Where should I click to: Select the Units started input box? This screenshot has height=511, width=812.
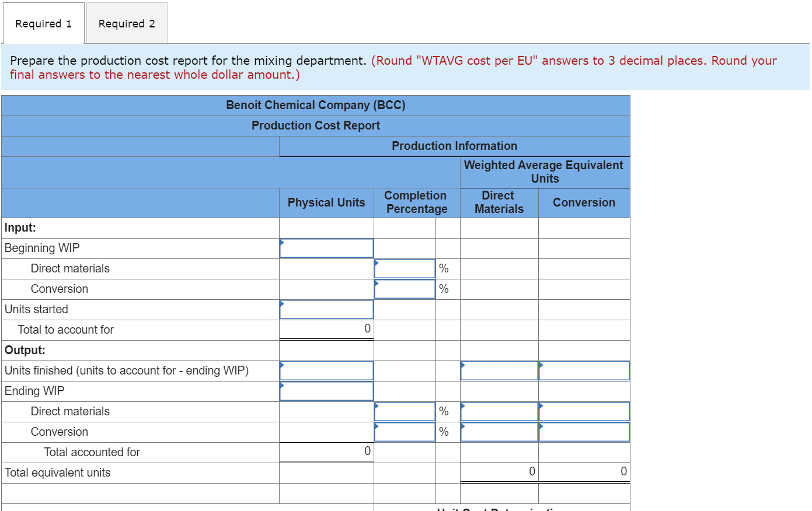[326, 309]
